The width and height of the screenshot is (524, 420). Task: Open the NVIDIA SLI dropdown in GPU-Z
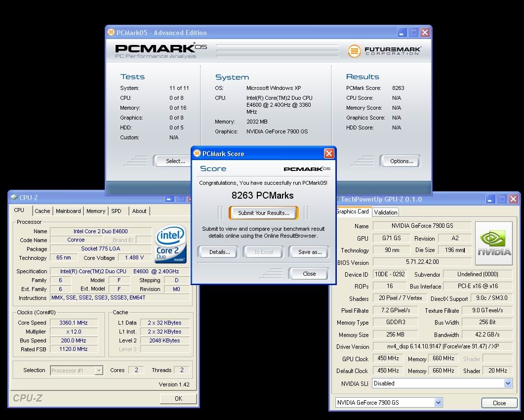point(508,383)
